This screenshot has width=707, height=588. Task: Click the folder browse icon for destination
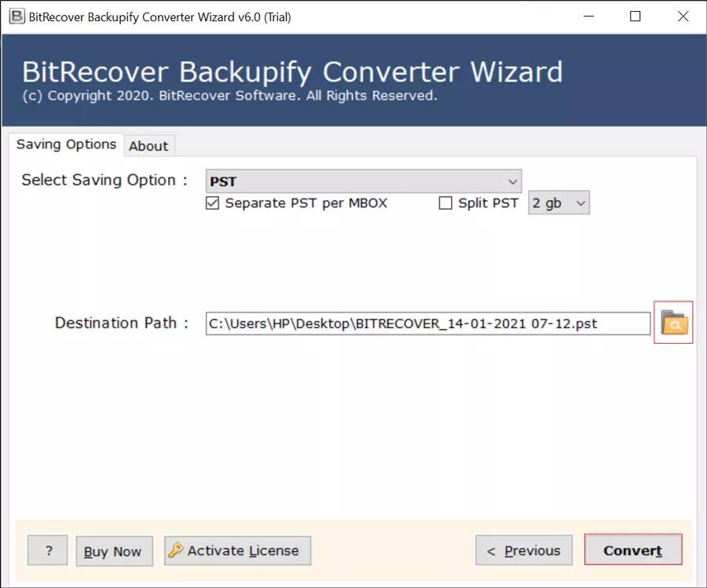673,323
